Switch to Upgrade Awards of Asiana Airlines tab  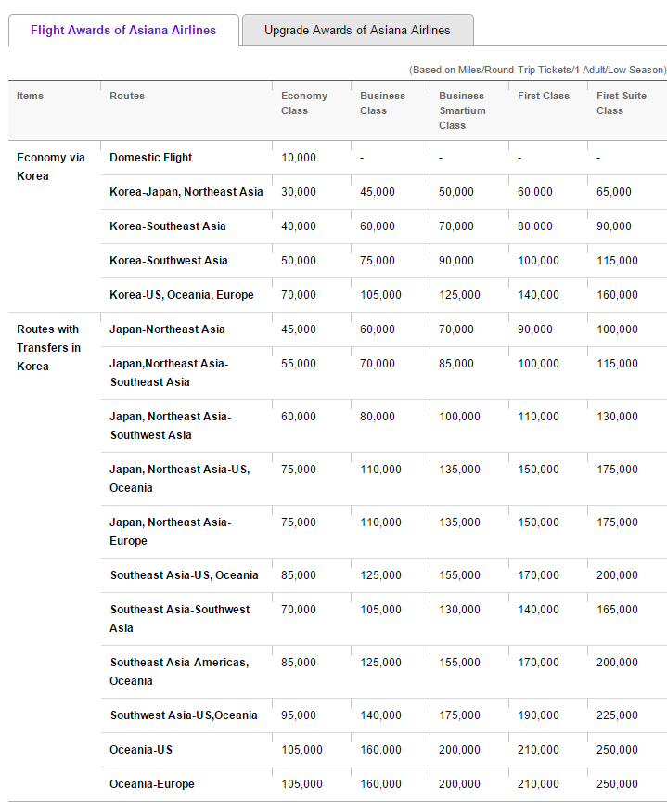click(357, 30)
